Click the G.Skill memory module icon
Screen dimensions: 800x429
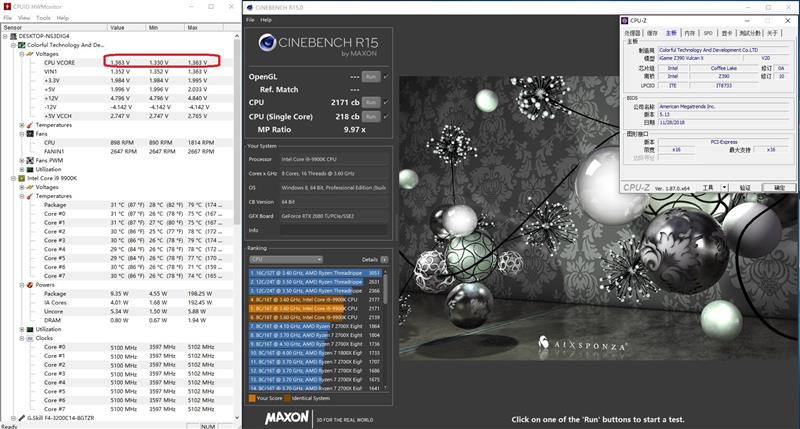click(x=21, y=418)
